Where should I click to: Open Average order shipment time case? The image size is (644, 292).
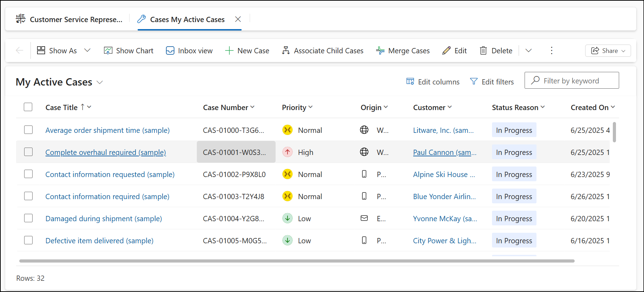[108, 130]
